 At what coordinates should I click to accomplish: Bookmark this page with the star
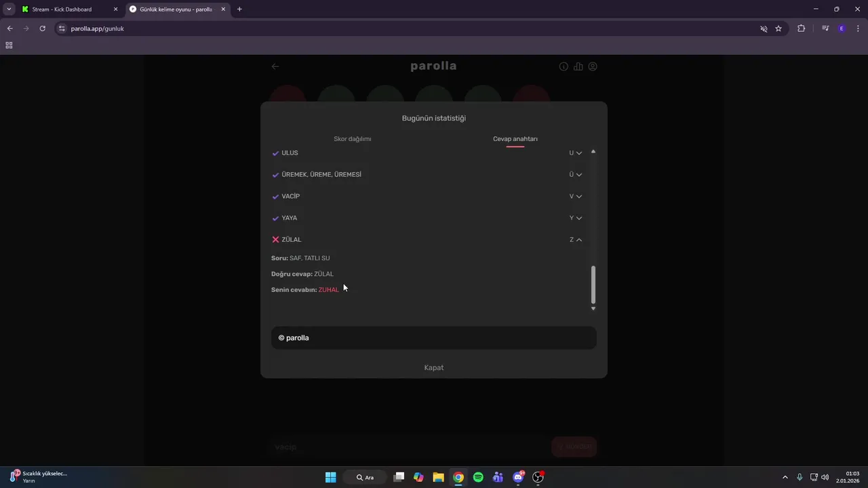[x=778, y=28]
